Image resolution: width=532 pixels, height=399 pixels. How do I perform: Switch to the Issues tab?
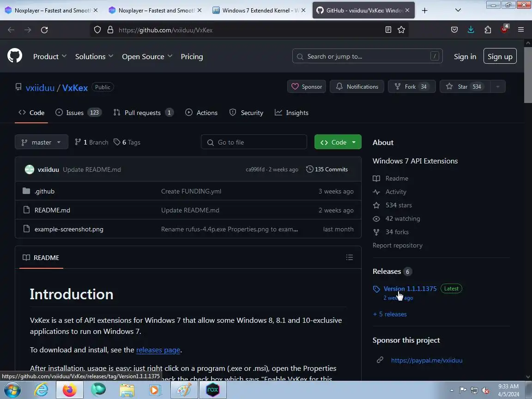coord(79,113)
